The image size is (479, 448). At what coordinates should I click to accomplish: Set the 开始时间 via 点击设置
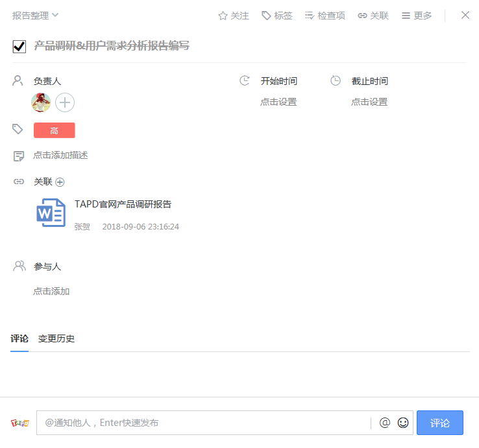[x=278, y=102]
